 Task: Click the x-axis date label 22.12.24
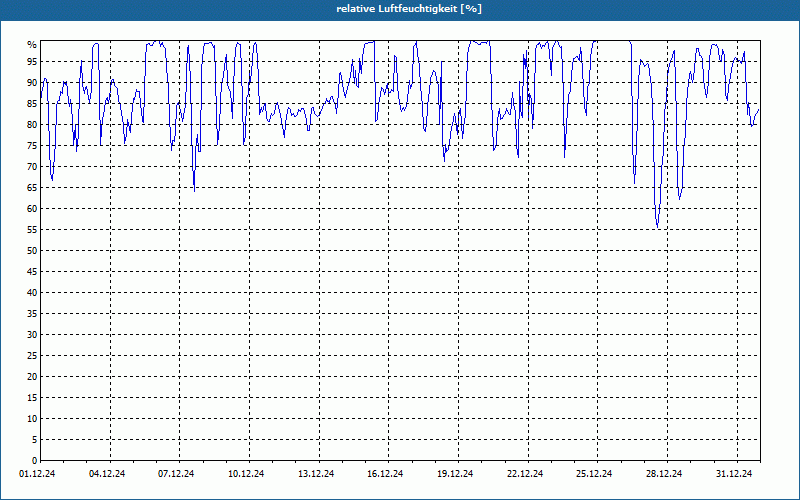point(525,474)
